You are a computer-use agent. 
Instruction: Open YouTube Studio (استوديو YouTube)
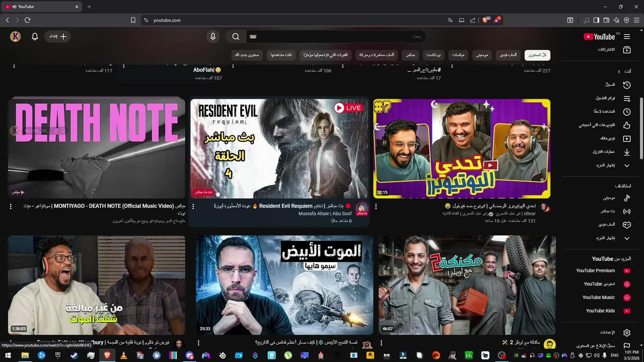(x=607, y=284)
